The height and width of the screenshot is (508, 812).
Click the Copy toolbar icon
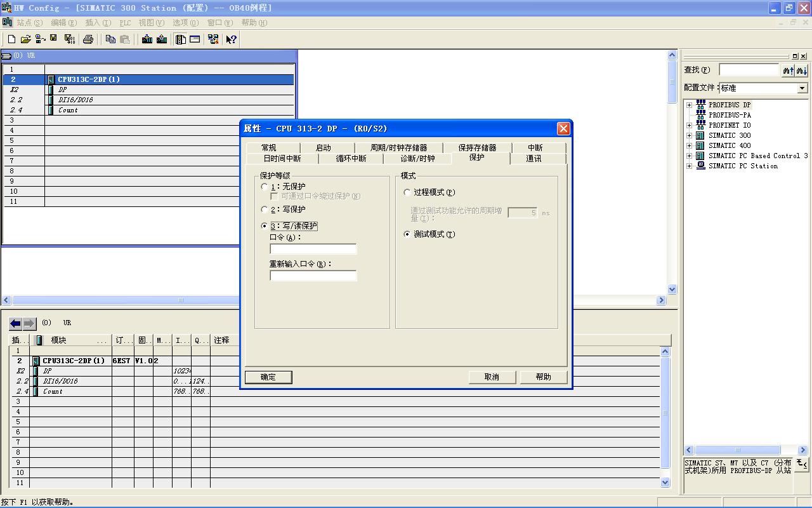[x=110, y=39]
